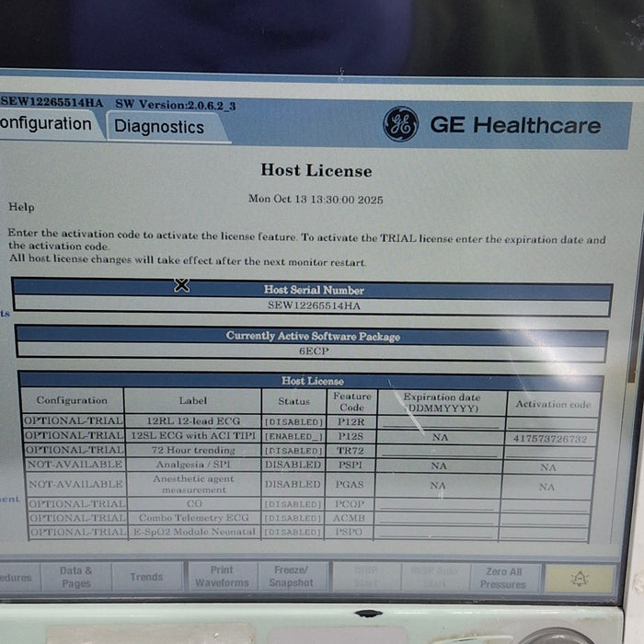This screenshot has width=644, height=644.
Task: Click the PSPO feature code cell
Action: [349, 532]
